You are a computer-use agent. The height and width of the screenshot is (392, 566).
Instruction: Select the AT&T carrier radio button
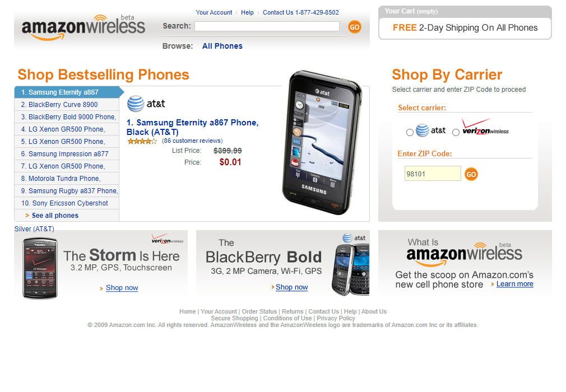click(x=410, y=132)
